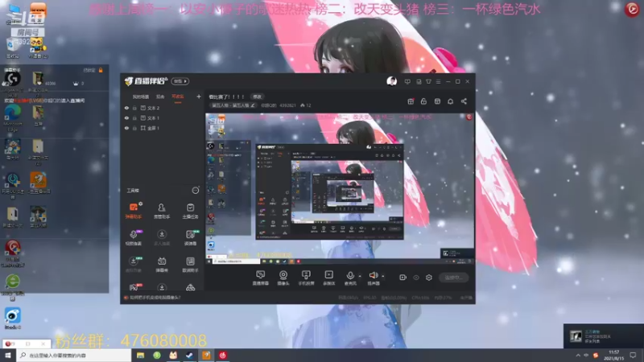Open the store grid icon above the preview
Viewport: 644px width, 362px height.
click(437, 101)
